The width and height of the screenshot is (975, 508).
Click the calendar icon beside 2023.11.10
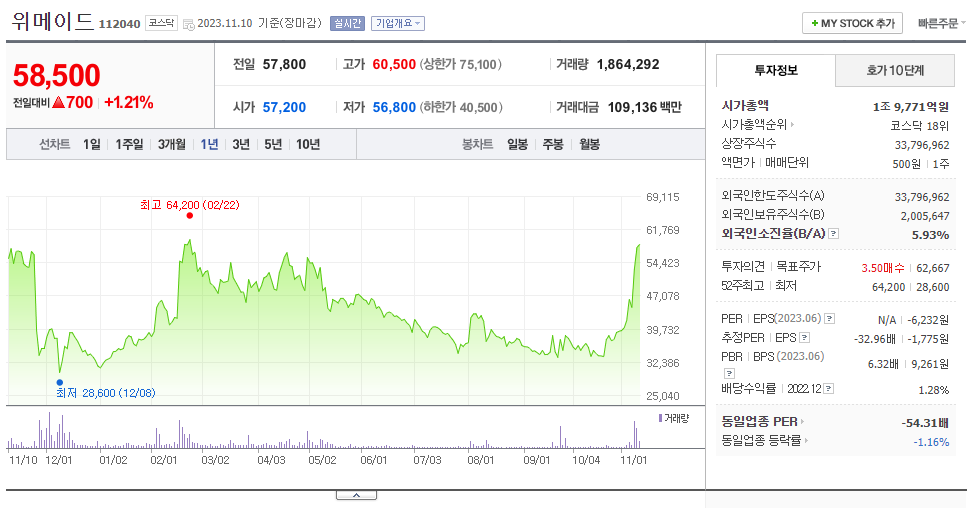pyautogui.click(x=188, y=25)
